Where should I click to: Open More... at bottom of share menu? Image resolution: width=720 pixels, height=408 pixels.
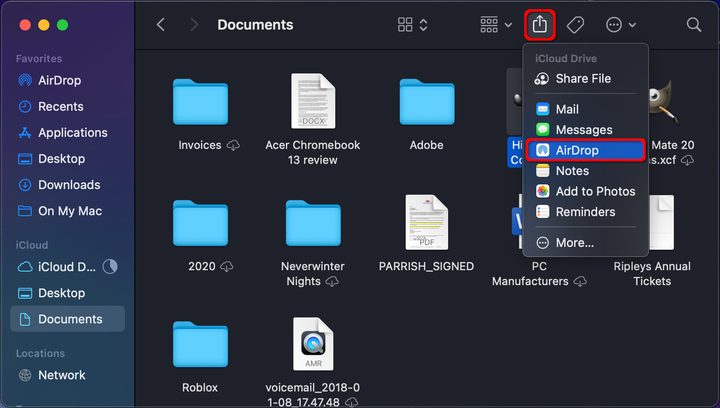[x=585, y=242]
